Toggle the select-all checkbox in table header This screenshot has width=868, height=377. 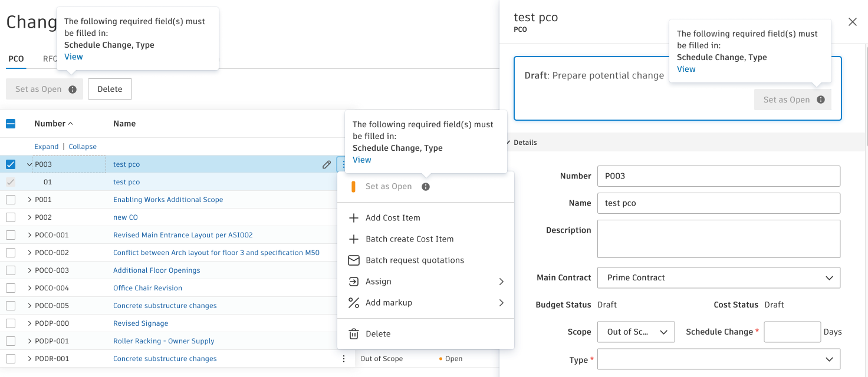tap(11, 124)
